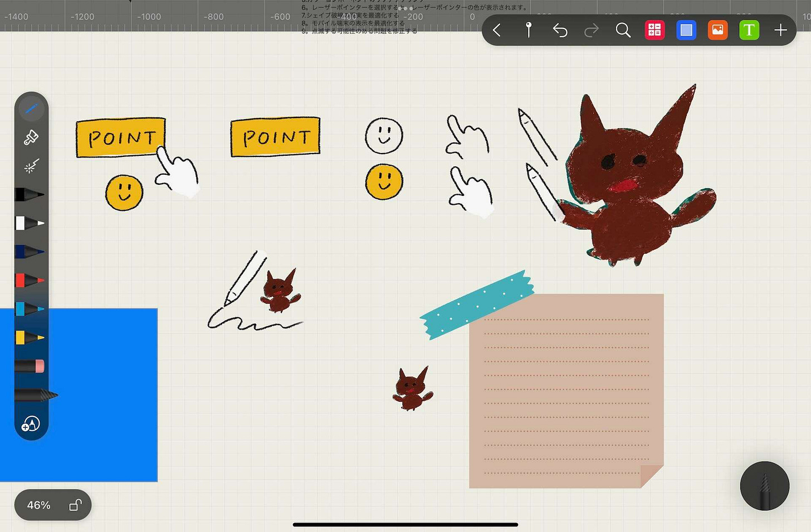This screenshot has height=532, width=811.
Task: Add text with green T icon
Action: (x=749, y=30)
